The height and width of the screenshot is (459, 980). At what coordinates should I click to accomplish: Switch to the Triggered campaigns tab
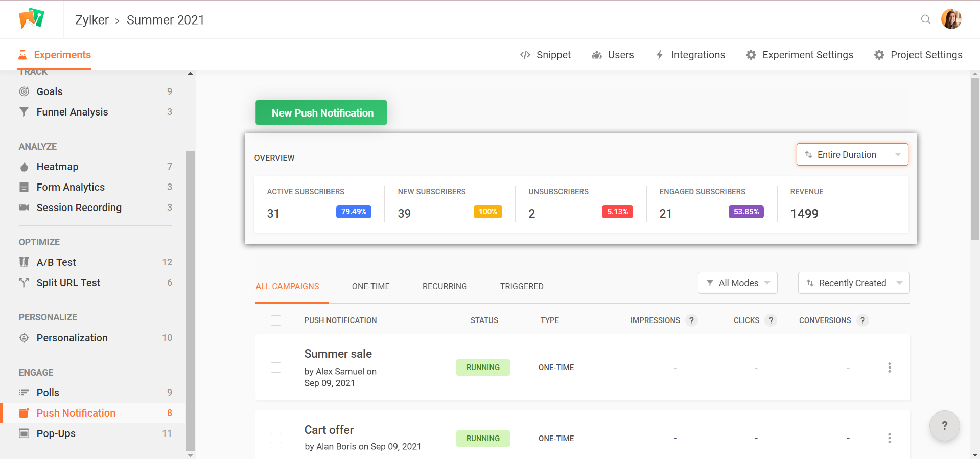coord(521,286)
